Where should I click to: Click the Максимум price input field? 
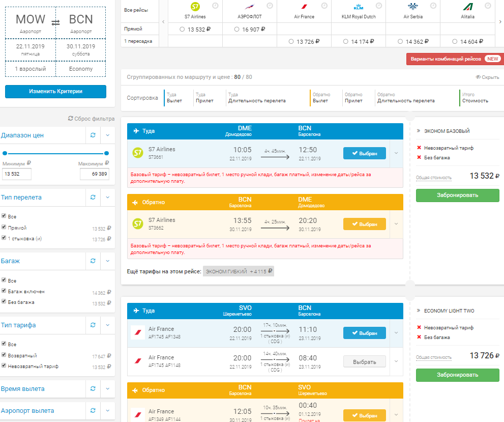click(x=95, y=174)
